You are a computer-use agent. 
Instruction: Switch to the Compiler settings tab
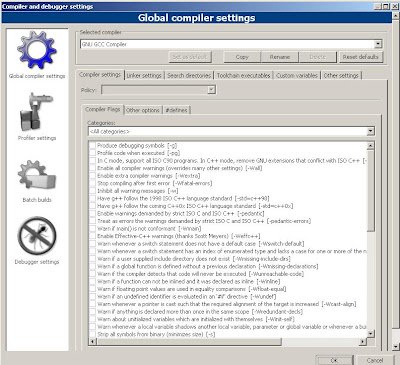[100, 75]
